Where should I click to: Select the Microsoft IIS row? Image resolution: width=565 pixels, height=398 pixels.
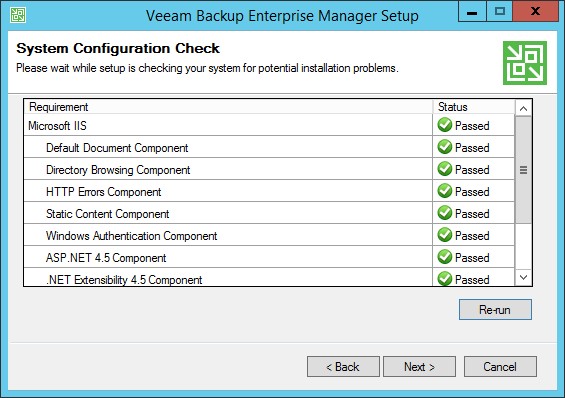[269, 125]
